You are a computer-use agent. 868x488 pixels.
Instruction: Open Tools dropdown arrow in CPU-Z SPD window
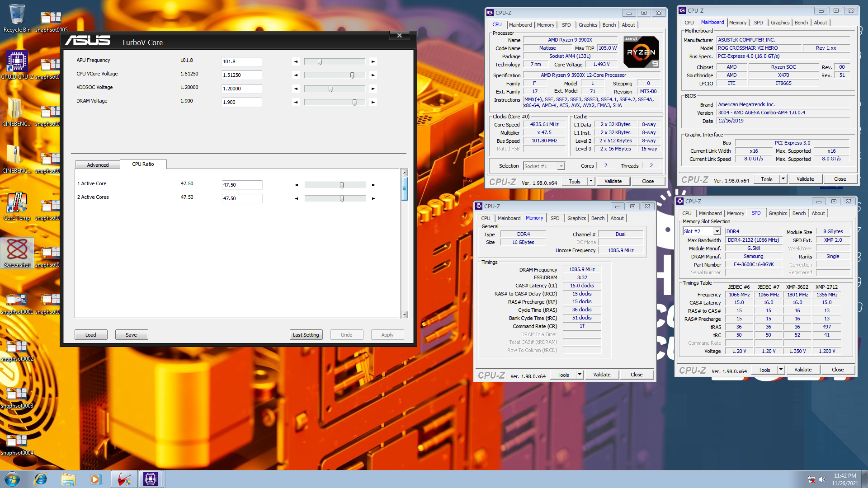781,370
